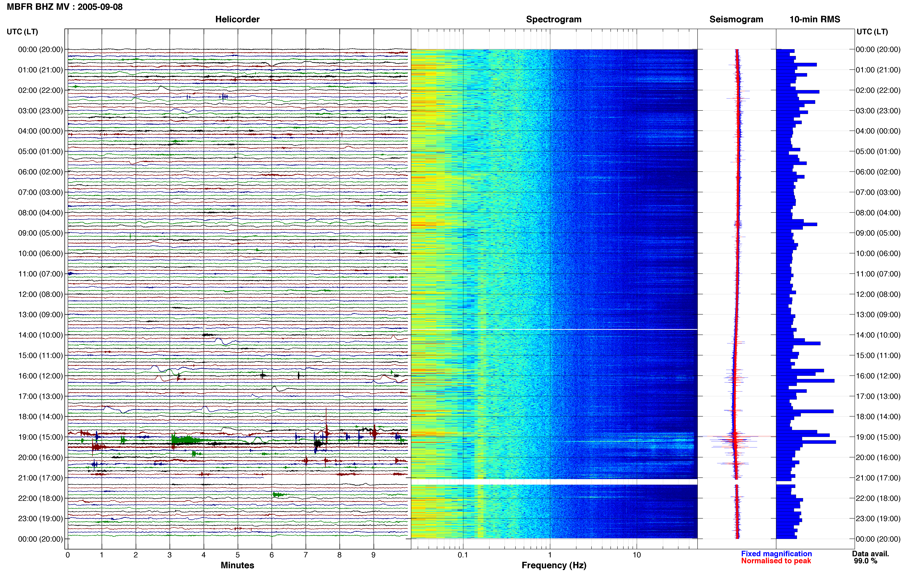The height and width of the screenshot is (578, 924).
Task: Click the Minutes axis label under helicorder
Action: click(237, 565)
